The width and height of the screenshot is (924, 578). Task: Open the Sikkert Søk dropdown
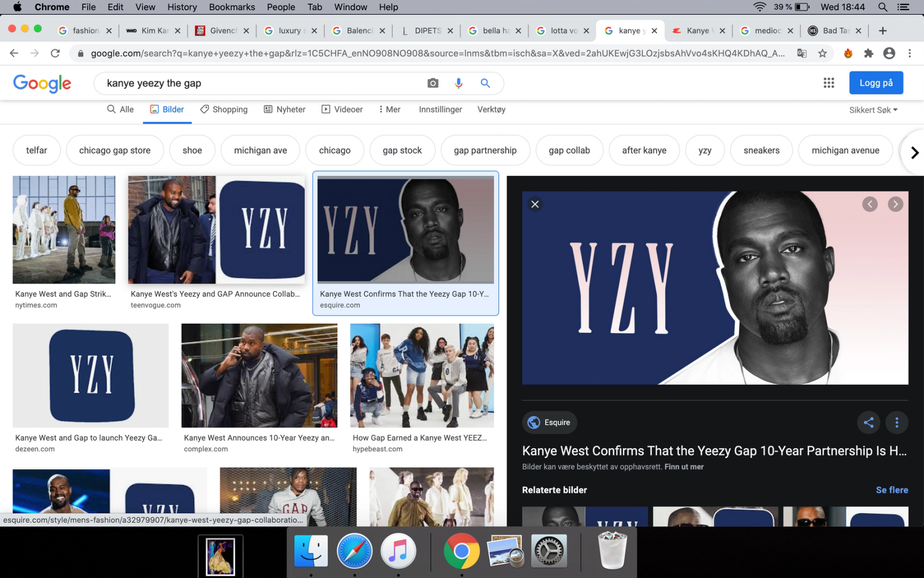tap(873, 110)
